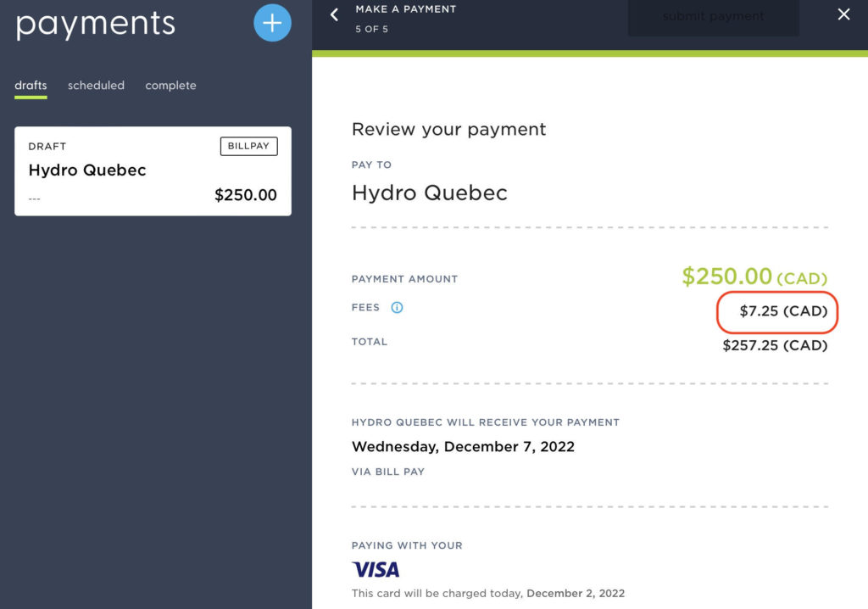Click the VIA BILL PAY label
This screenshot has width=868, height=609.
tap(387, 472)
